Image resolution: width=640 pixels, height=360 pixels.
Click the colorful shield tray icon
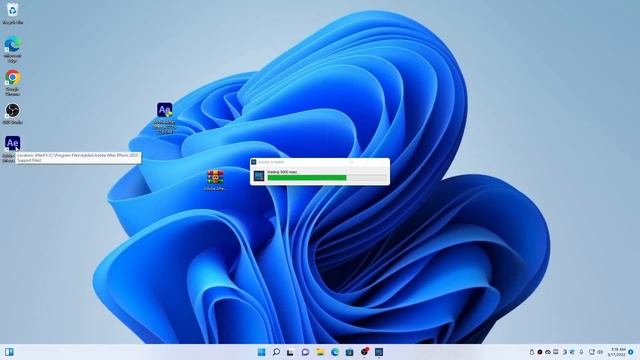pyautogui.click(x=572, y=352)
